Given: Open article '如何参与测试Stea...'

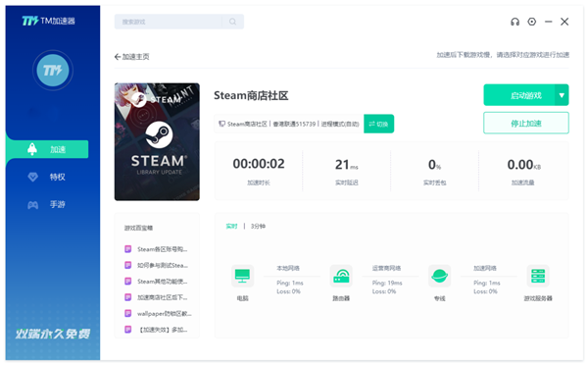Looking at the screenshot, I should point(163,266).
